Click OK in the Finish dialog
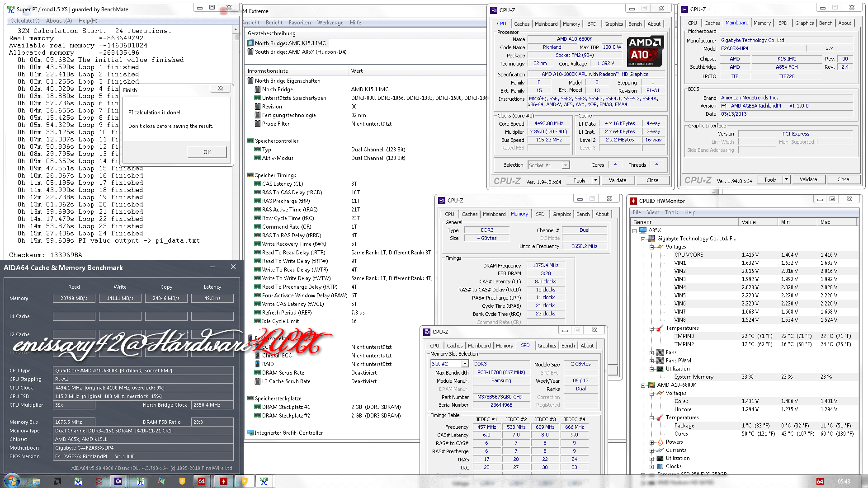Viewport: 868px width, 488px height. click(207, 152)
